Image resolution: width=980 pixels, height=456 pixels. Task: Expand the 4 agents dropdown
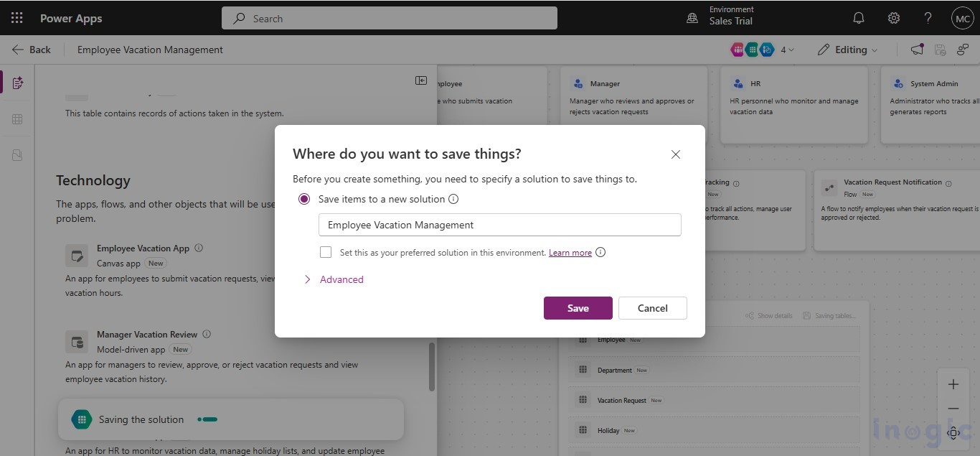[x=787, y=50]
